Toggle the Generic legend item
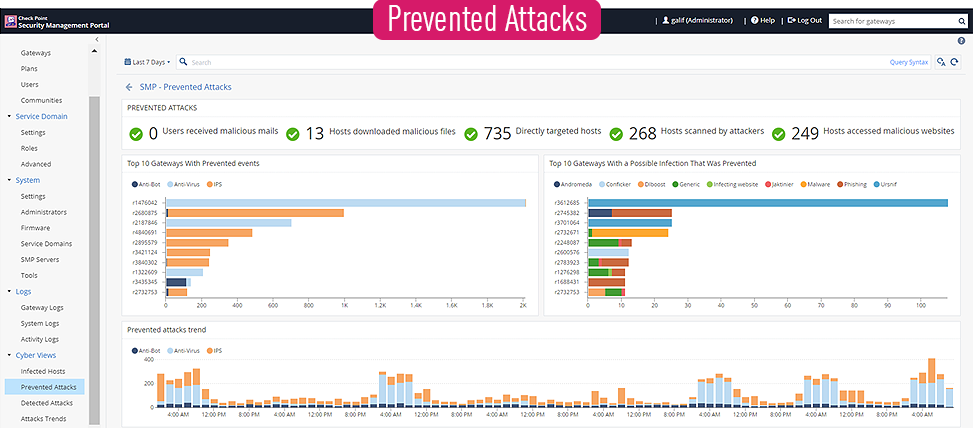Screen dimensions: 973x428 coord(687,184)
